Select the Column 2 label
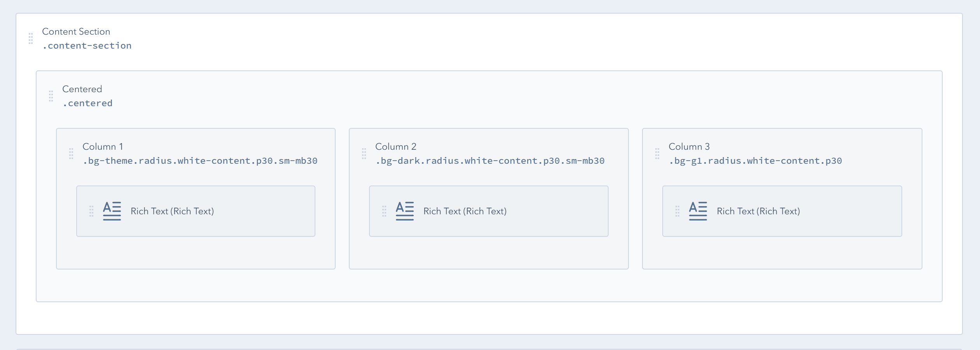 [395, 147]
